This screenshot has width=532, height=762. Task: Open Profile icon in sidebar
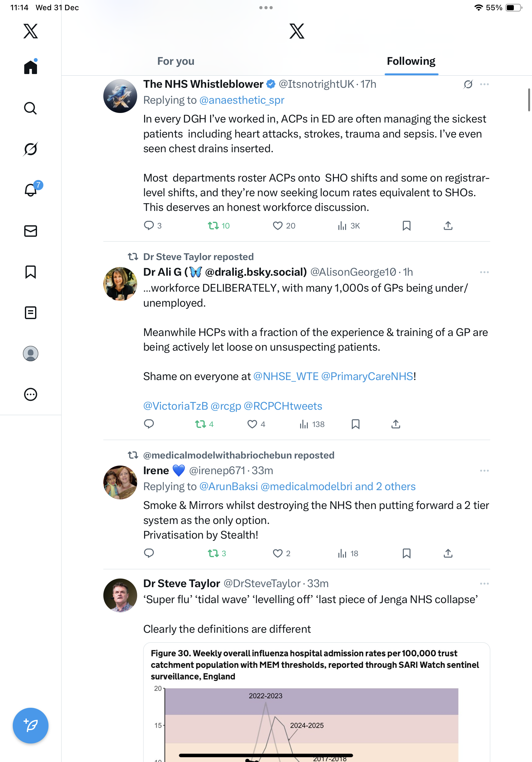point(31,354)
